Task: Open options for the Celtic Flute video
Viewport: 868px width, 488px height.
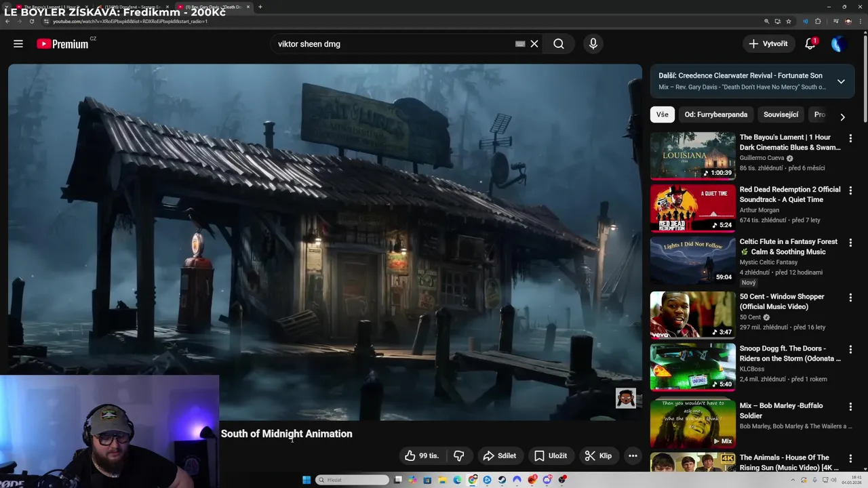Action: [x=850, y=243]
